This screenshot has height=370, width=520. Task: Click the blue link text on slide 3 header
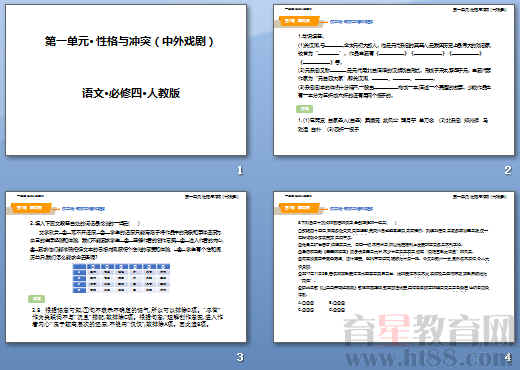click(x=83, y=209)
